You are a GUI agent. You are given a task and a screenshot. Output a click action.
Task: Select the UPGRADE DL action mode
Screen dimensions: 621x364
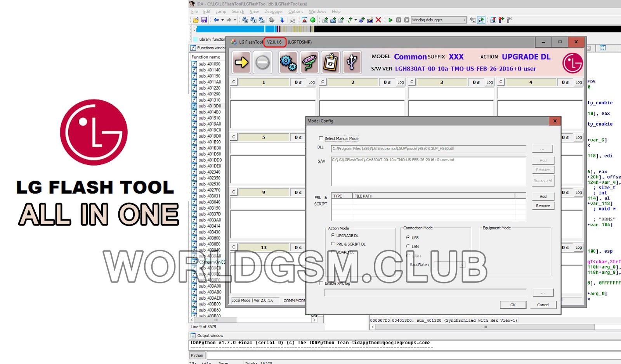pos(333,235)
